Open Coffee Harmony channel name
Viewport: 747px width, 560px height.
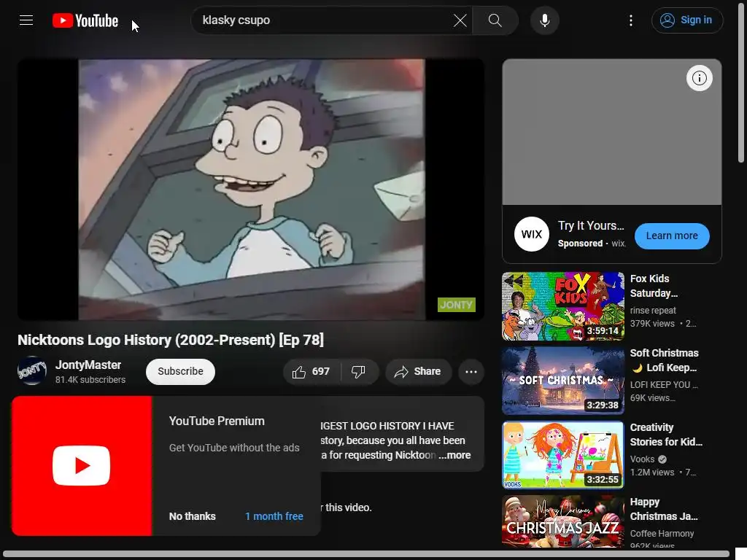662,534
